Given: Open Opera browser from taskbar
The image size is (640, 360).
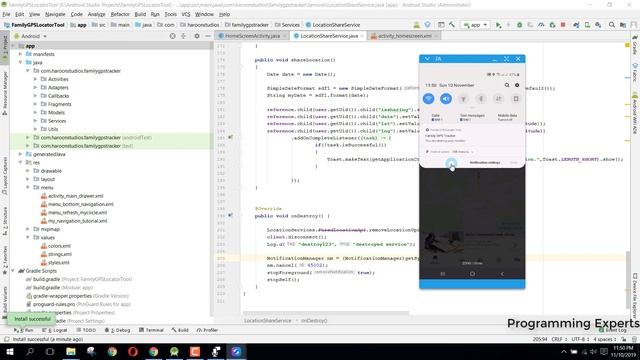Looking at the screenshot, I should pyautogui.click(x=133, y=351).
